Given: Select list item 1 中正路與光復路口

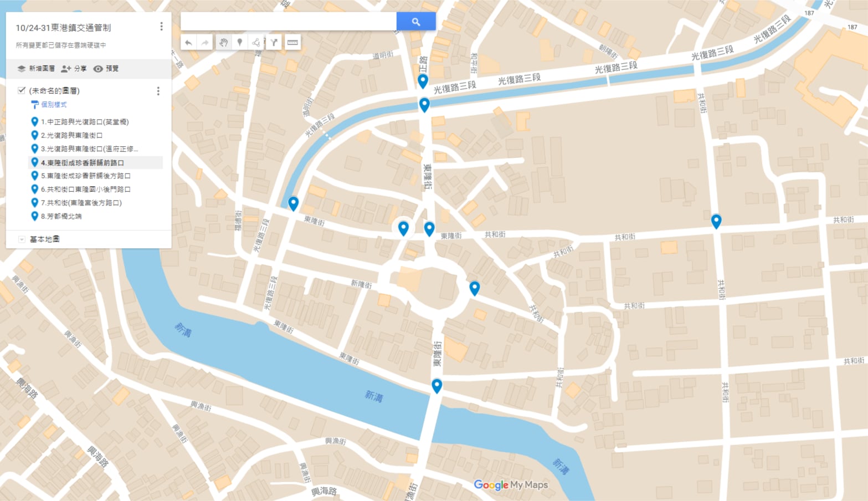Looking at the screenshot, I should click(85, 121).
